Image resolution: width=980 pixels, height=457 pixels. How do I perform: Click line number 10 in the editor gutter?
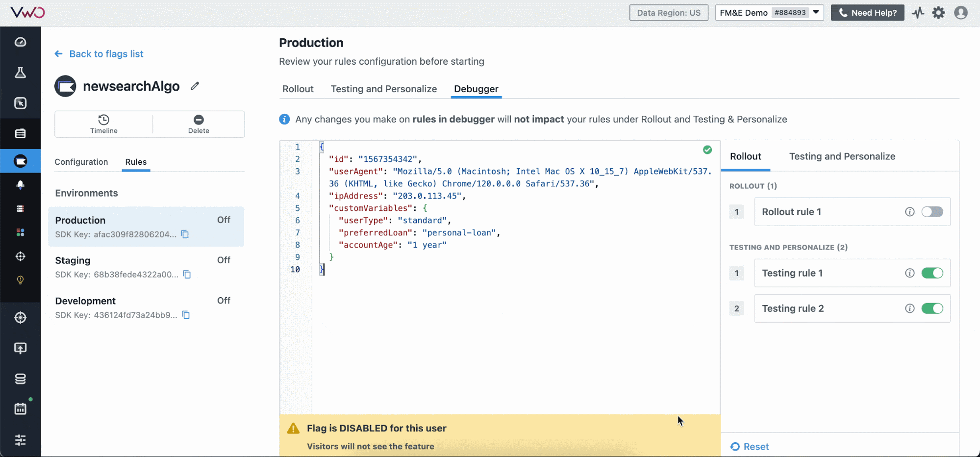pos(295,270)
